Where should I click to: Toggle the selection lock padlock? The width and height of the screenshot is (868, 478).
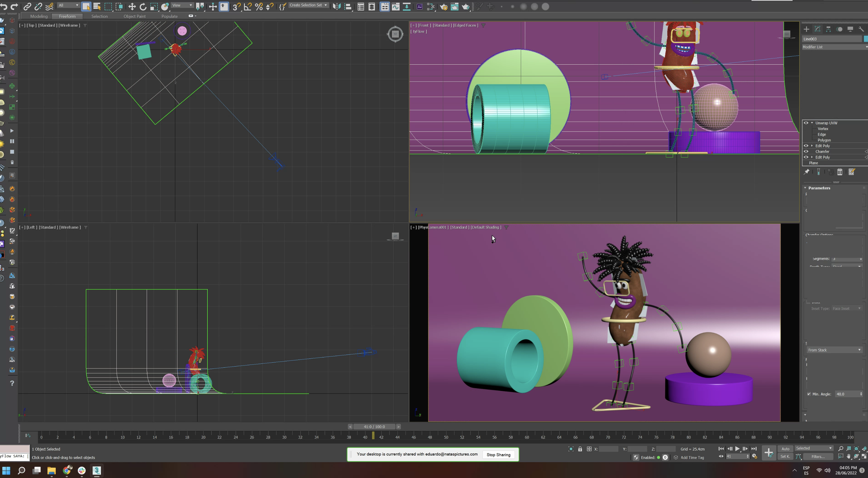click(580, 449)
